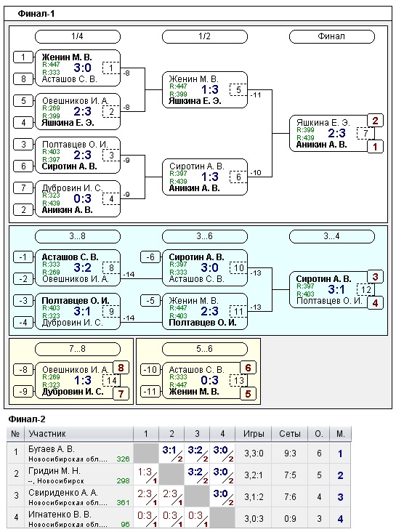Viewport: 404px width, 532px height.
Task: Select the 1/2 round header
Action: 205,36
